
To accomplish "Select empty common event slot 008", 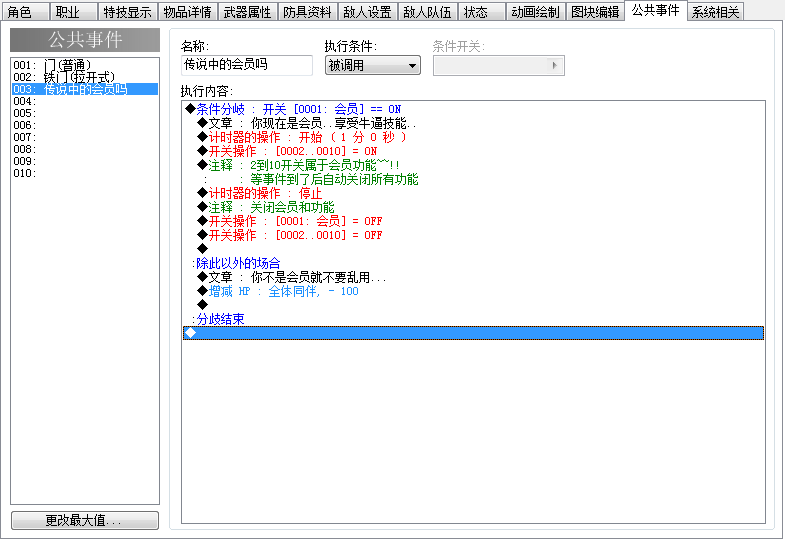I will [85, 149].
